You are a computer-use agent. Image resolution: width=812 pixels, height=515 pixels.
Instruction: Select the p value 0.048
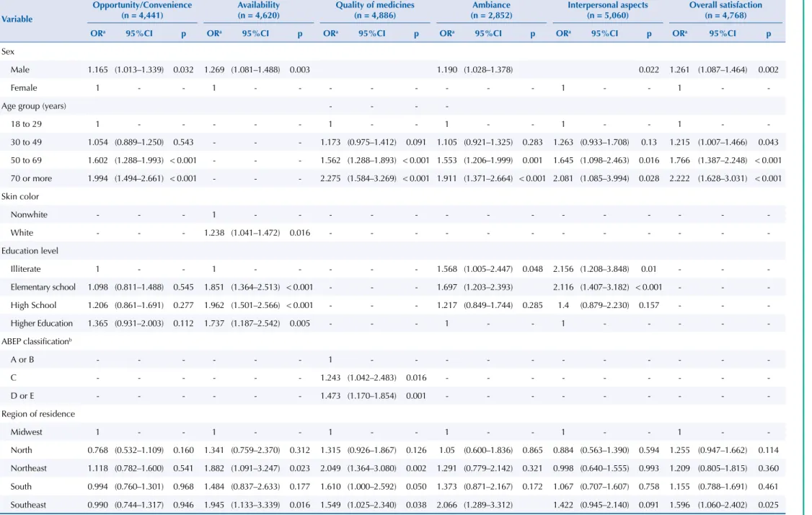(532, 270)
